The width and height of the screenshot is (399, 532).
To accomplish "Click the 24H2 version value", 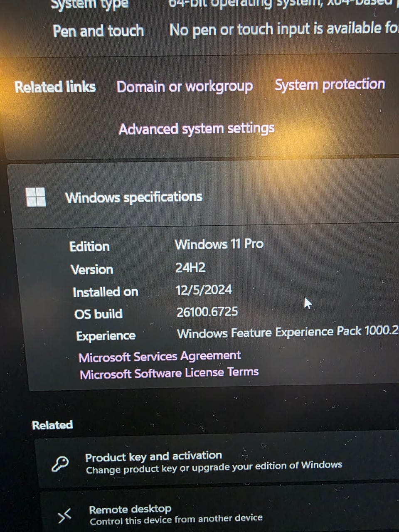I will point(190,267).
